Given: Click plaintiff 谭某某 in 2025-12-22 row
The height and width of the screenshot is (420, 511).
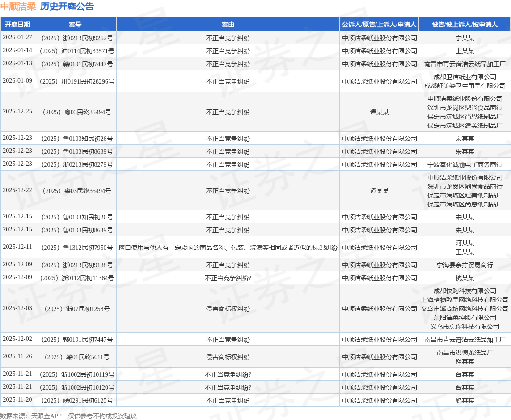Looking at the screenshot, I should pyautogui.click(x=380, y=191).
